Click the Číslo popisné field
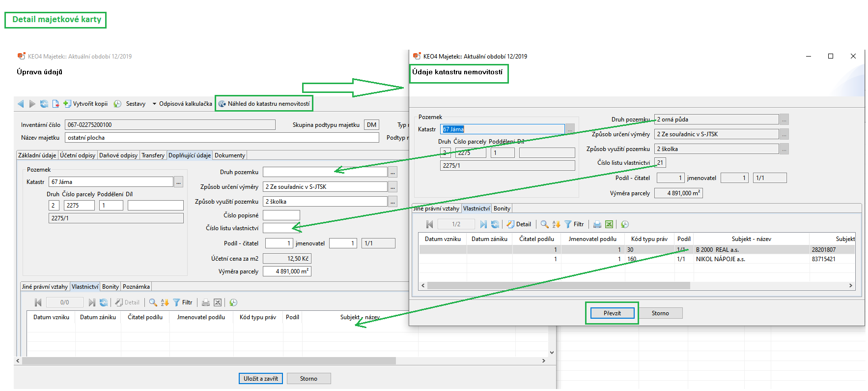This screenshot has height=391, width=868. tap(281, 215)
